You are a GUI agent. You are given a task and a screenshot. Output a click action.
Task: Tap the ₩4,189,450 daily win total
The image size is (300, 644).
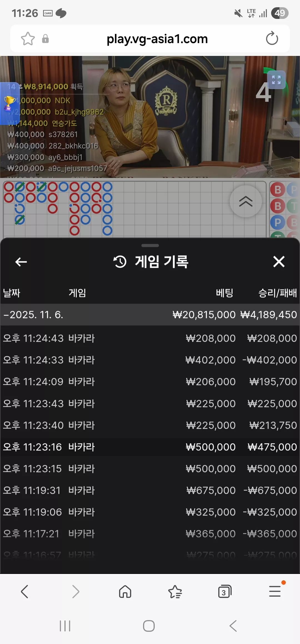tap(269, 314)
